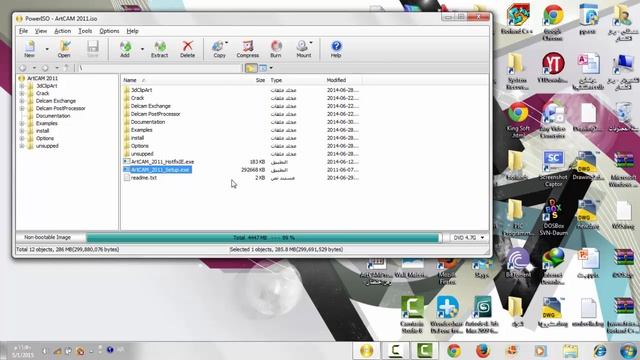Select the 3dClipArt folder in file list

tap(141, 90)
